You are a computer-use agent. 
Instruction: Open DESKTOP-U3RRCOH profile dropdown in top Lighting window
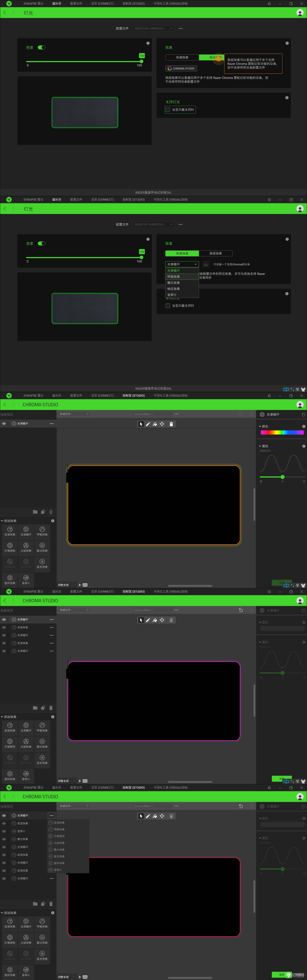154,28
